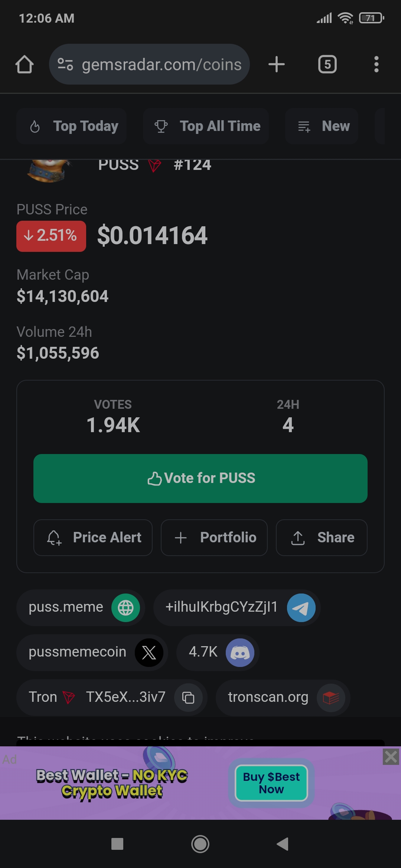Image resolution: width=401 pixels, height=868 pixels.
Task: Open the Telegram link icon
Action: click(301, 608)
